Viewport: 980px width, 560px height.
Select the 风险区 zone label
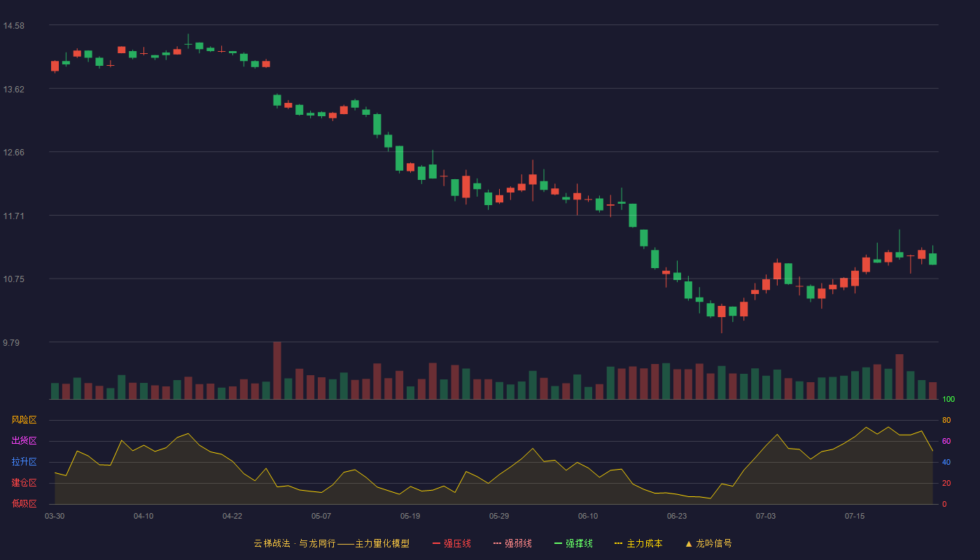coord(24,420)
